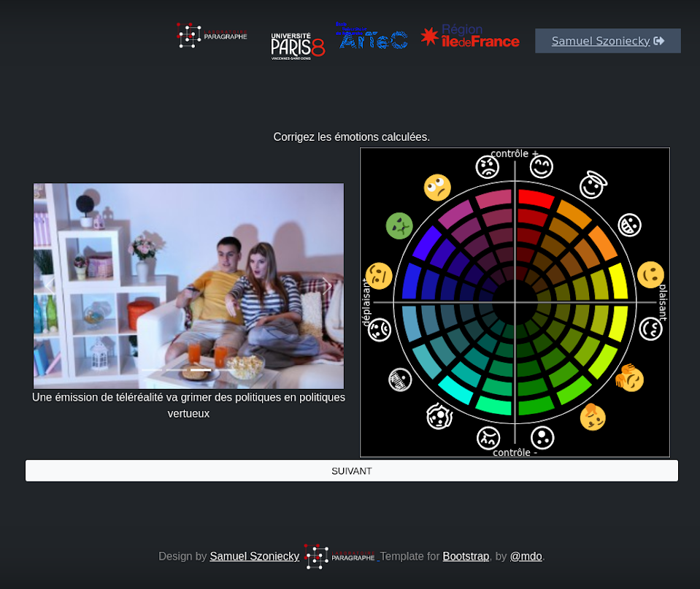Go to the previous carousel image
This screenshot has height=589, width=700.
[x=50, y=286]
